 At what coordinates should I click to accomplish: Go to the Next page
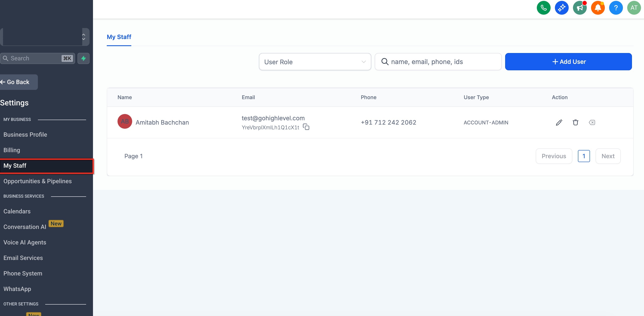608,156
